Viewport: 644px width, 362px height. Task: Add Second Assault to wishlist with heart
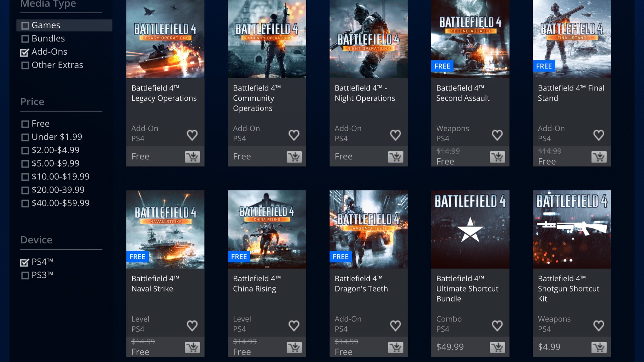[x=497, y=135]
